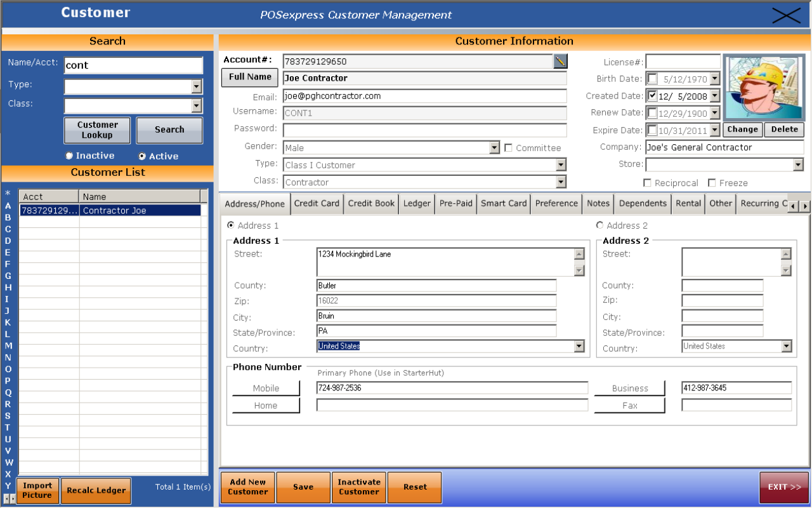Open the customer photo thumbnail
Viewport: 812px width, 508px height.
tap(763, 87)
